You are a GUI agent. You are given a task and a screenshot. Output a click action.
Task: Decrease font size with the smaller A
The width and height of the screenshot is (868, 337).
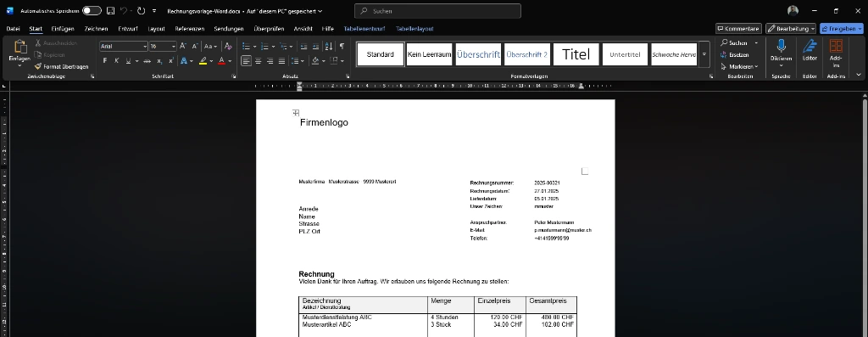(195, 47)
